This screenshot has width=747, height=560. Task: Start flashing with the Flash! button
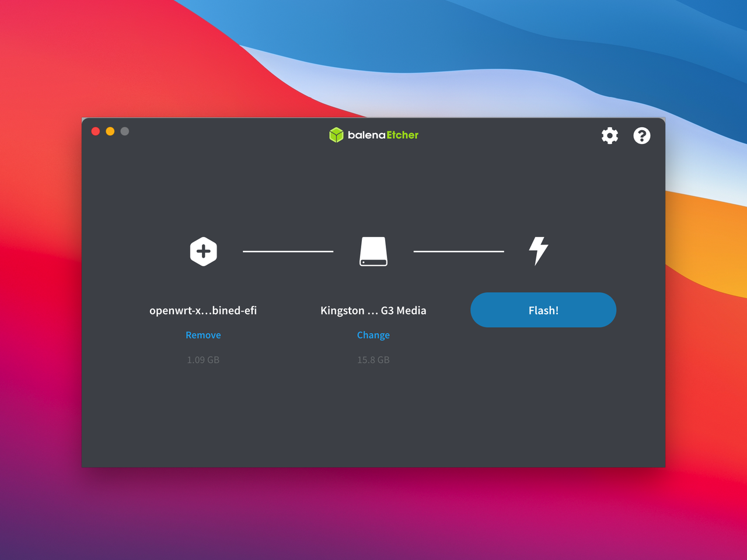point(543,310)
